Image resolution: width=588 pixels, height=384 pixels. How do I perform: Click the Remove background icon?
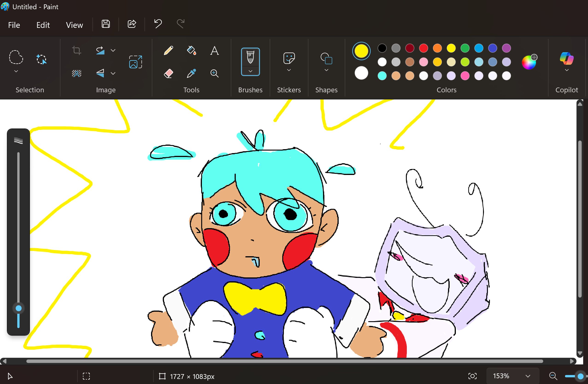tap(77, 73)
